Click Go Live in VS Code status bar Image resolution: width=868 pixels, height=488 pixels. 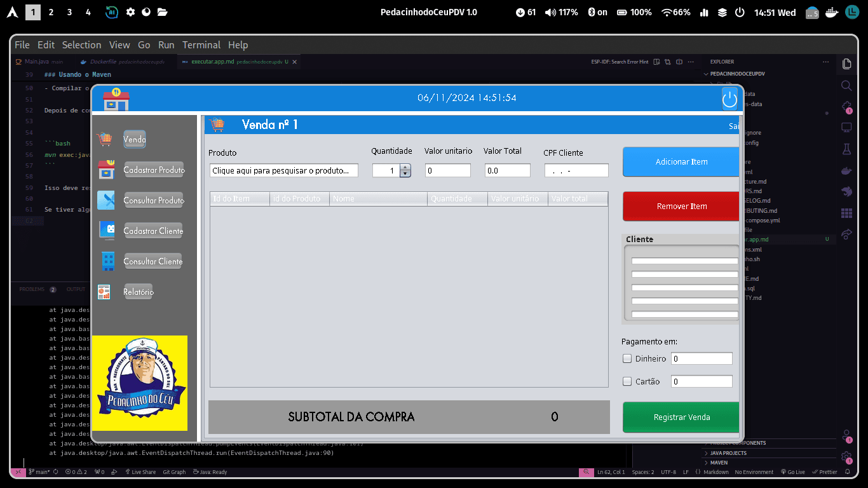792,472
